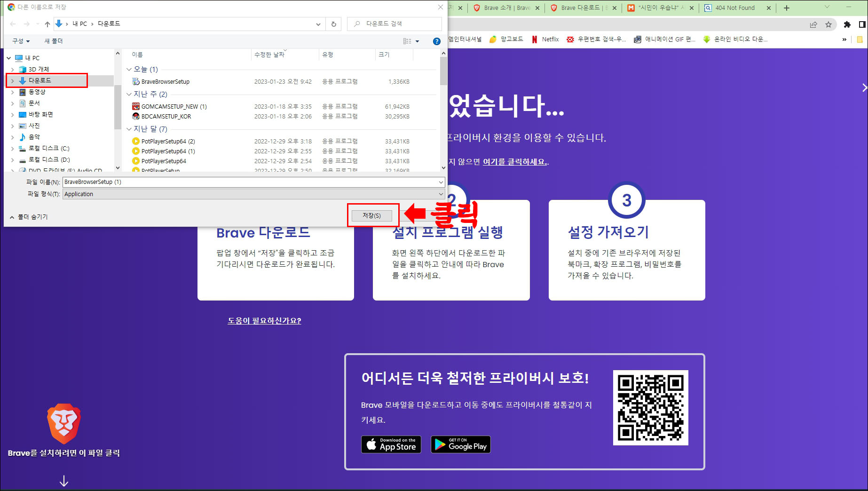
Task: Click the 여기를 클릭하세요 link
Action: pyautogui.click(x=515, y=162)
